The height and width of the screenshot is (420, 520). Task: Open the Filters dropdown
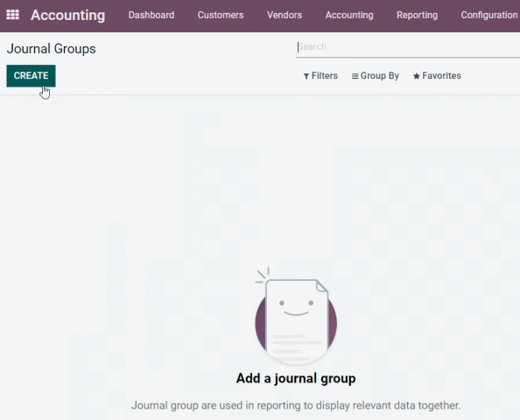point(320,76)
